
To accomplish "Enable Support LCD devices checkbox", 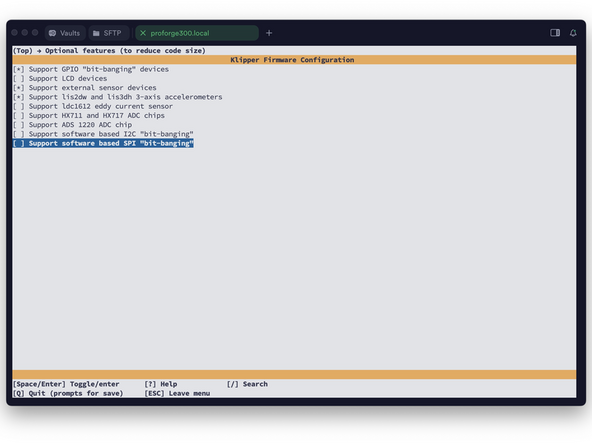I will click(18, 79).
